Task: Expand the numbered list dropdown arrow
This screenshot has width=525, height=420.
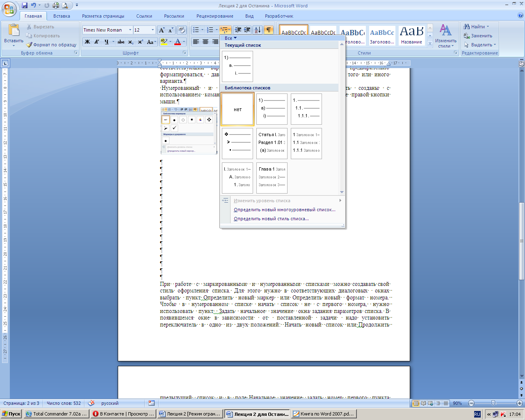Action: tap(217, 30)
